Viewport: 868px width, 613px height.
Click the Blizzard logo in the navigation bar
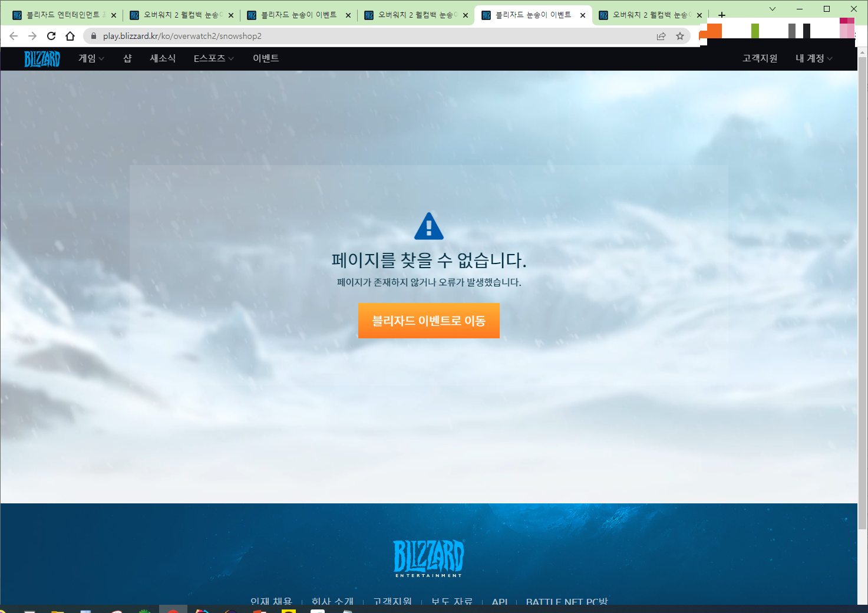point(42,58)
